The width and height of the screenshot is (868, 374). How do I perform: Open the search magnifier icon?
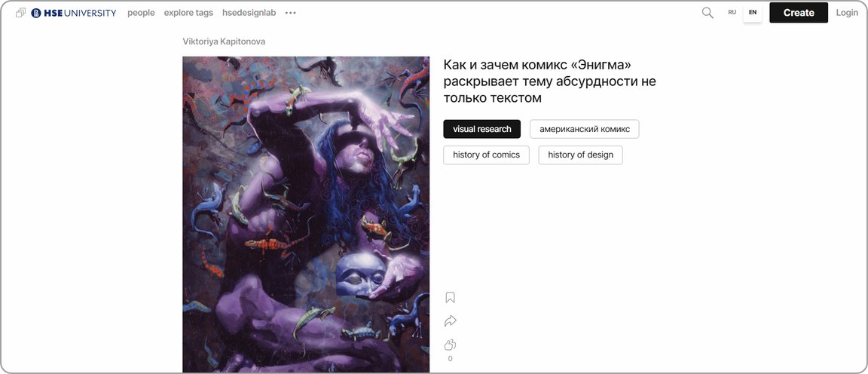pyautogui.click(x=708, y=13)
